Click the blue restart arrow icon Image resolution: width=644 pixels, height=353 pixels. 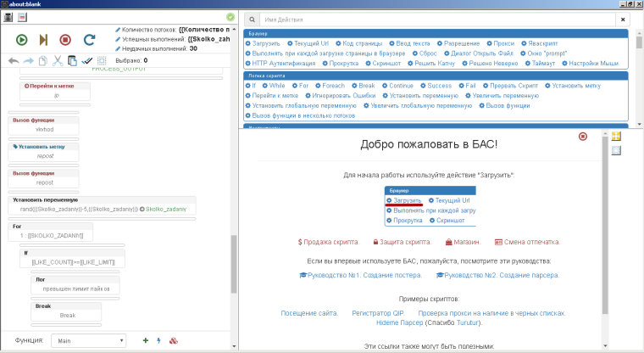pyautogui.click(x=89, y=39)
